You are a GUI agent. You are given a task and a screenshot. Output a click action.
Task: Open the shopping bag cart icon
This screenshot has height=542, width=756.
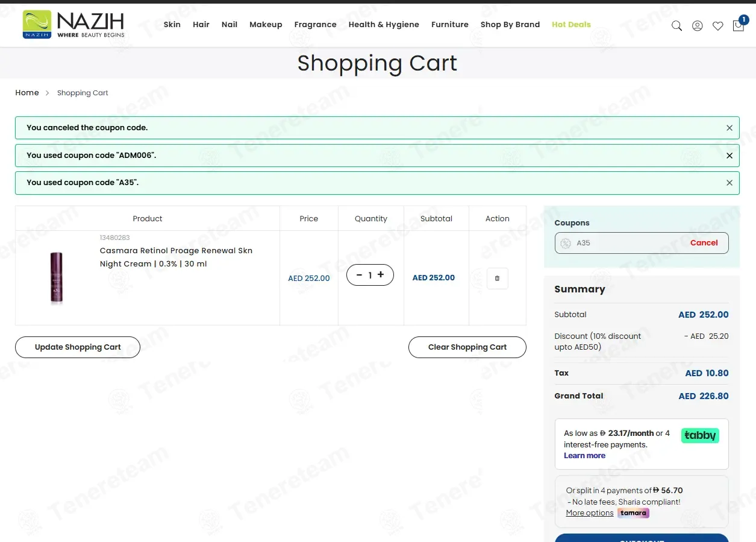(739, 25)
